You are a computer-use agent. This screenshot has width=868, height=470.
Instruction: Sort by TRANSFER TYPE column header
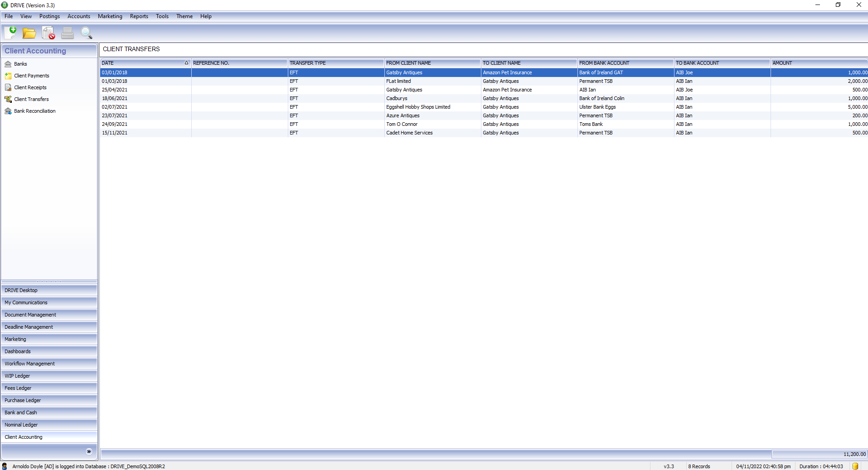pos(336,63)
